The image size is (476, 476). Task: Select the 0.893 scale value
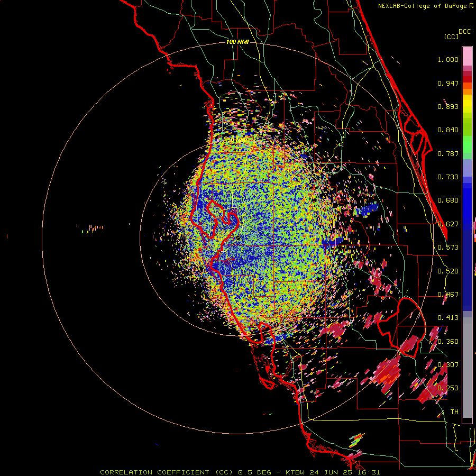[448, 106]
